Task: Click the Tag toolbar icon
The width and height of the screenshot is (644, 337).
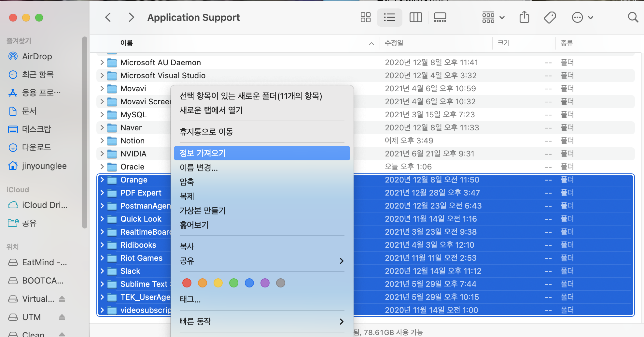Action: coord(550,17)
